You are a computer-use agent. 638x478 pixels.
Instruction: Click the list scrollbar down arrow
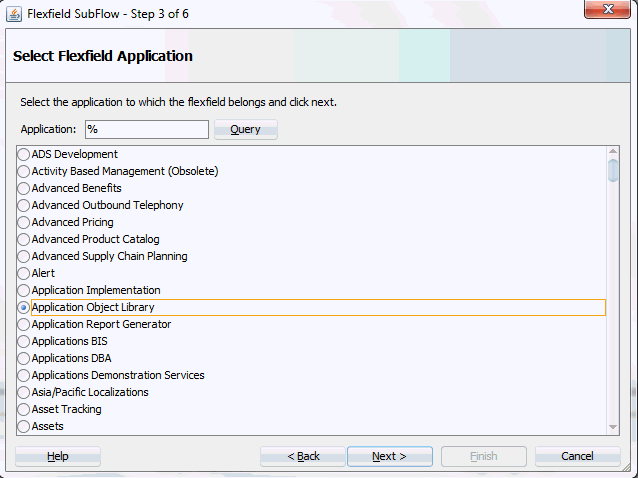pos(613,427)
